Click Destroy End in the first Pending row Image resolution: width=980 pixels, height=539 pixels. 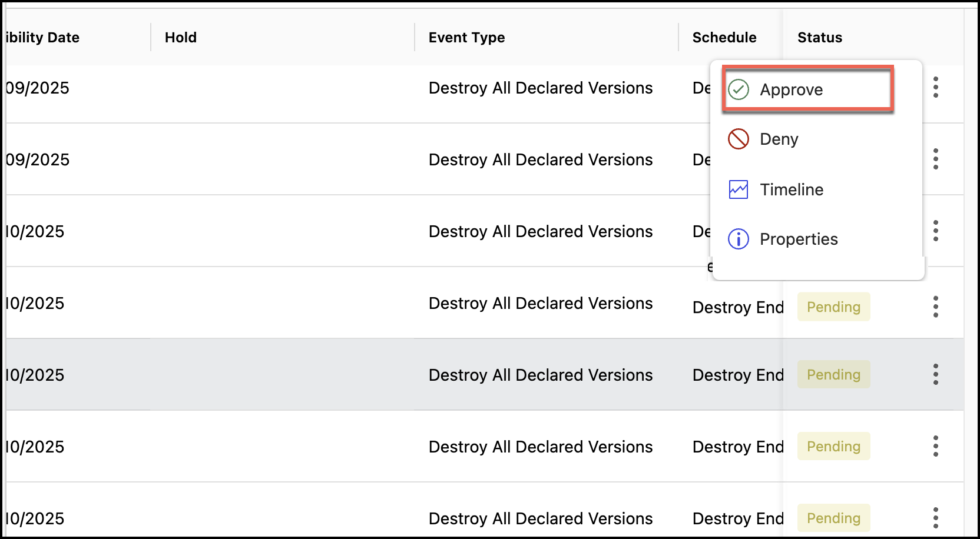737,307
